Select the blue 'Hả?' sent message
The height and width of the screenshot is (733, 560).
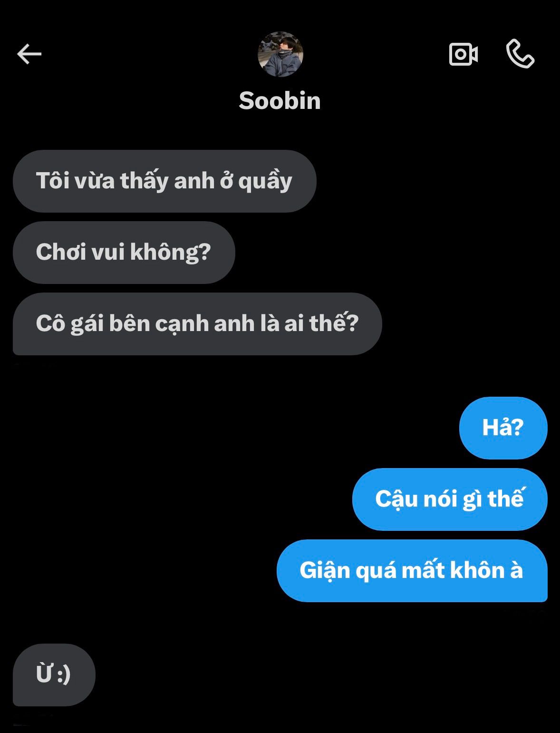[503, 428]
